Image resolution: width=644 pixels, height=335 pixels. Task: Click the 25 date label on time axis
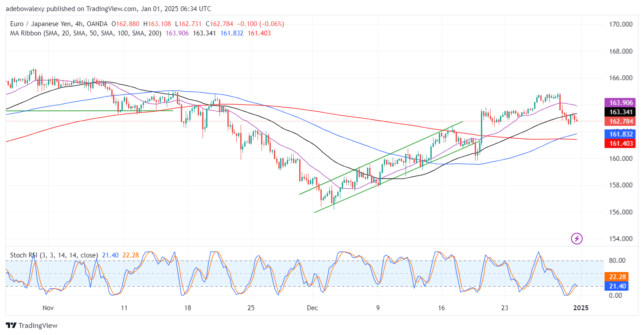point(251,308)
